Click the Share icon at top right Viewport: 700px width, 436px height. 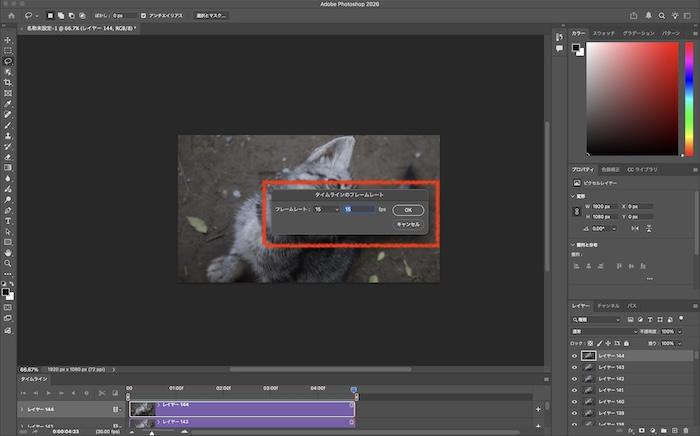coord(636,16)
